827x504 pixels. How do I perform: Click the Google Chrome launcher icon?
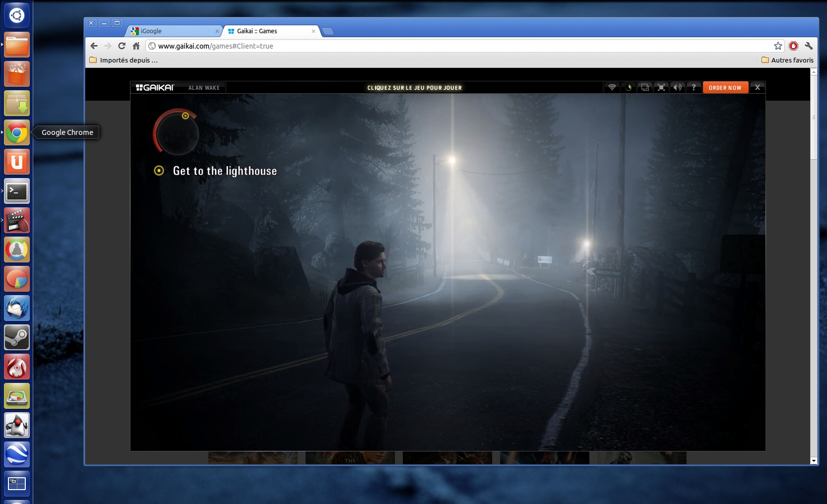click(x=17, y=132)
